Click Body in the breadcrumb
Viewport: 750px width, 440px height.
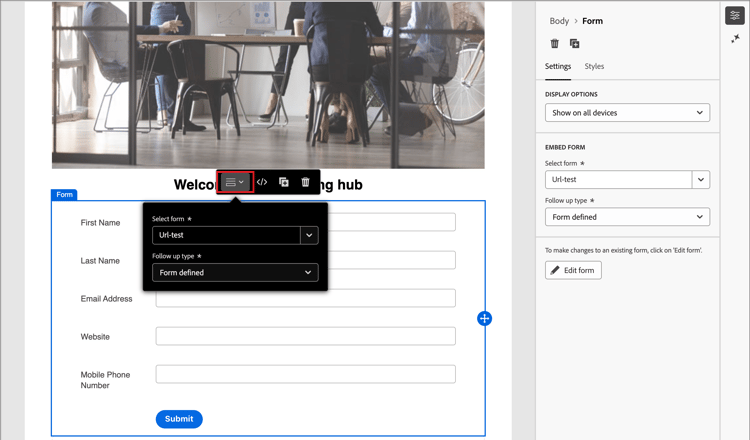click(559, 21)
